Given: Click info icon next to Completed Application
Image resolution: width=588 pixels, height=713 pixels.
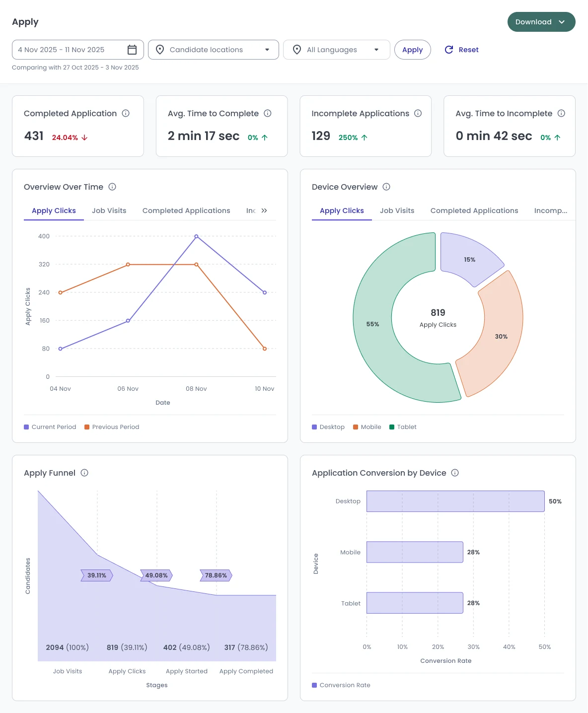Looking at the screenshot, I should (126, 113).
